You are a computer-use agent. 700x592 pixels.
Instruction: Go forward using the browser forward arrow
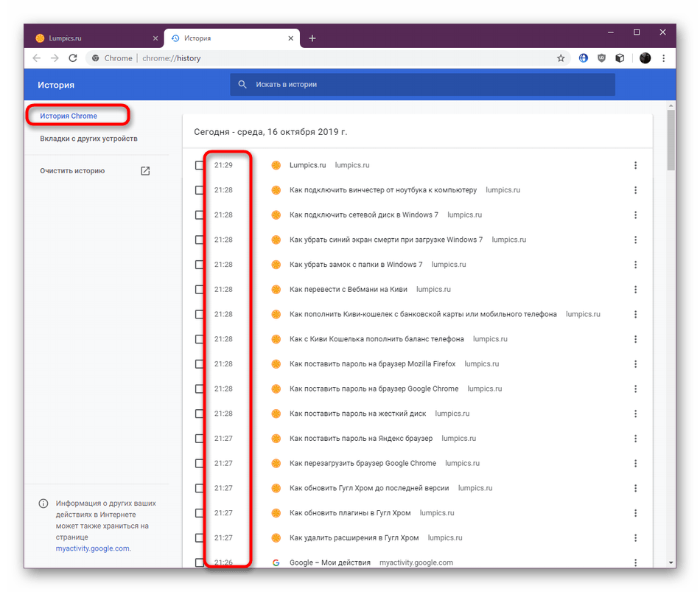click(55, 58)
